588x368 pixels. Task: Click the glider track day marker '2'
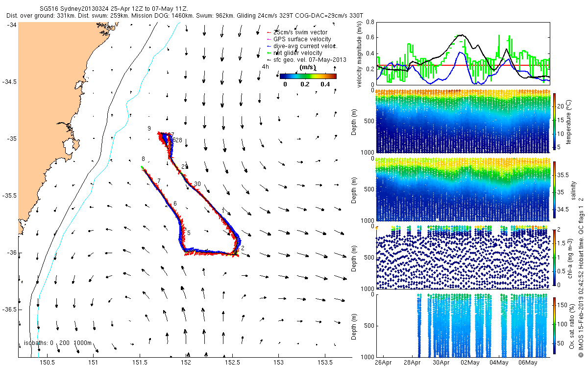(243, 248)
